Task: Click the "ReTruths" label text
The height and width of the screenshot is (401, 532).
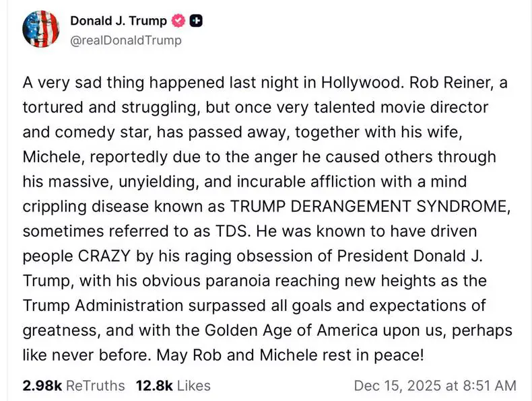Action: pyautogui.click(x=96, y=386)
